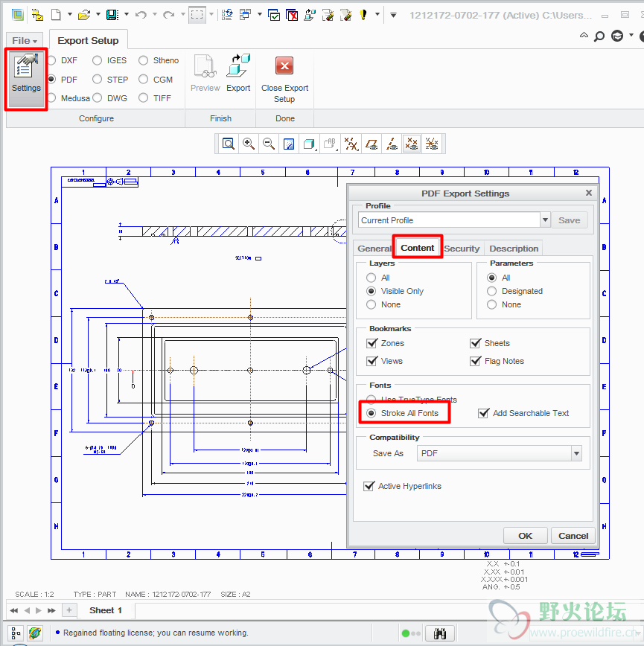Toggle Add Searchable Text checkbox
This screenshot has height=646, width=644.
click(484, 413)
